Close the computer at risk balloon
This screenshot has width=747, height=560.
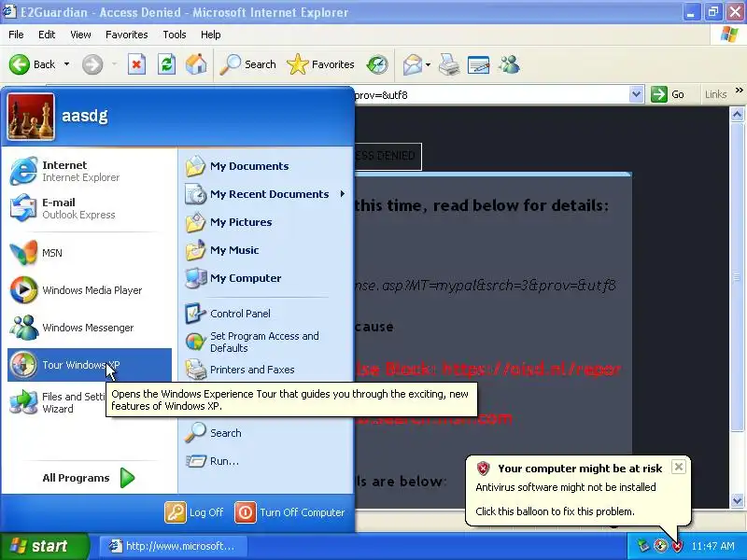click(x=679, y=467)
